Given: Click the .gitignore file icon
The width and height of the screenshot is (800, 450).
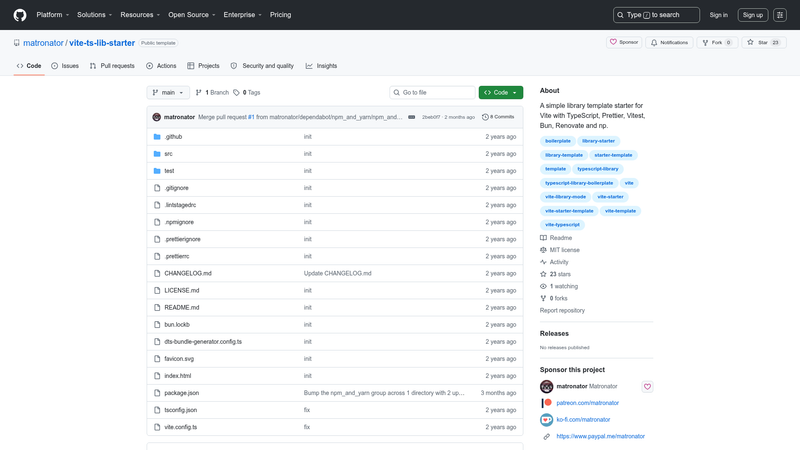Looking at the screenshot, I should (157, 188).
